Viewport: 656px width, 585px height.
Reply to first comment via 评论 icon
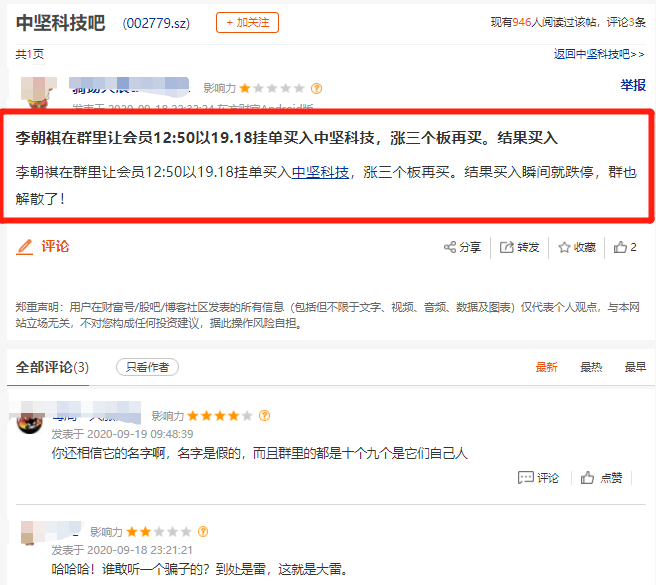(526, 478)
